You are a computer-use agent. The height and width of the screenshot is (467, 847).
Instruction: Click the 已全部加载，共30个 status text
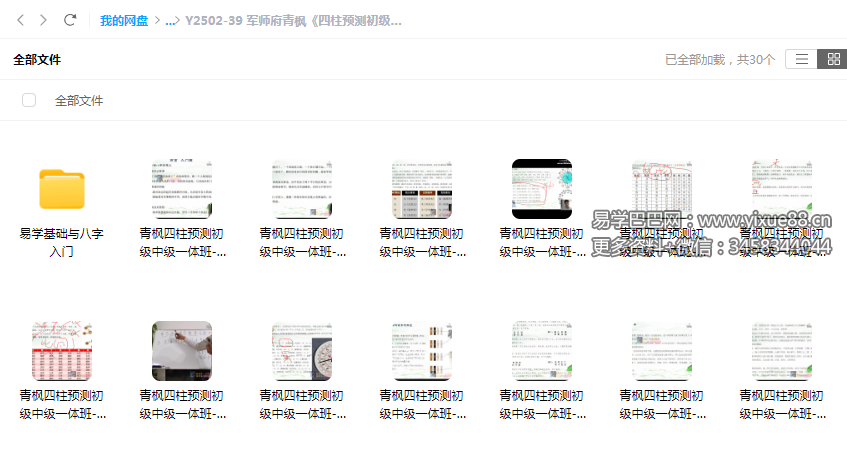720,60
